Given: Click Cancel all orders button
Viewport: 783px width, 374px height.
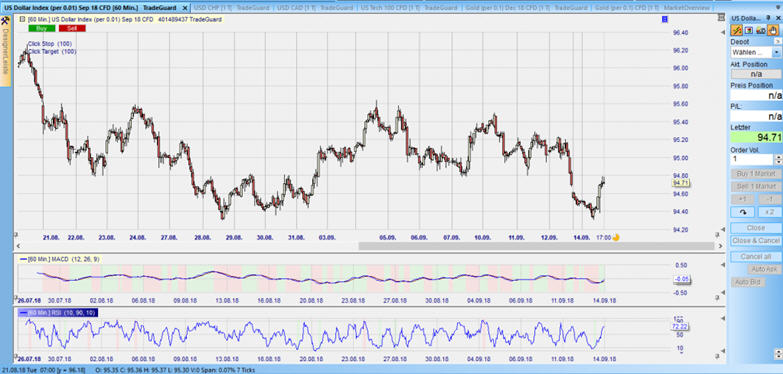Looking at the screenshot, I should 756,257.
